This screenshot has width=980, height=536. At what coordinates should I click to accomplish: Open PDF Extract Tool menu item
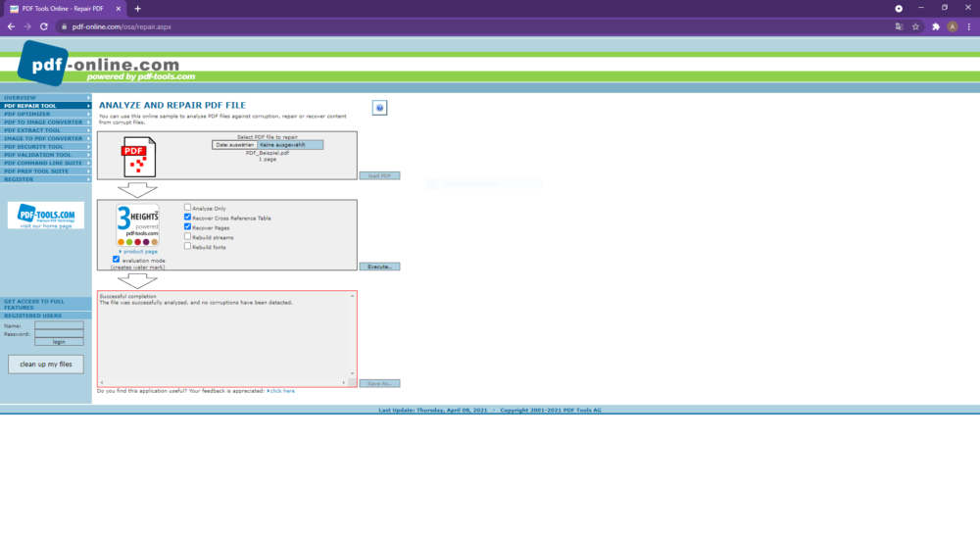pyautogui.click(x=46, y=130)
